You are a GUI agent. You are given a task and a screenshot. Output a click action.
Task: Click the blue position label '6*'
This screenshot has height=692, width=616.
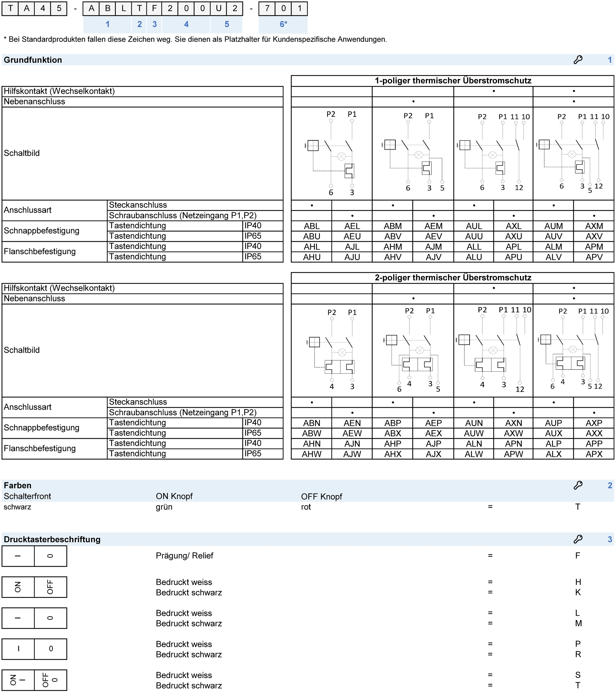(283, 24)
